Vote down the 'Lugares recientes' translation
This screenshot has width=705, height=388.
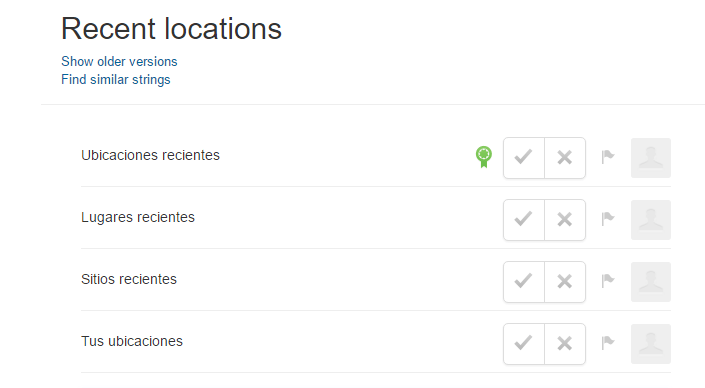pos(565,220)
